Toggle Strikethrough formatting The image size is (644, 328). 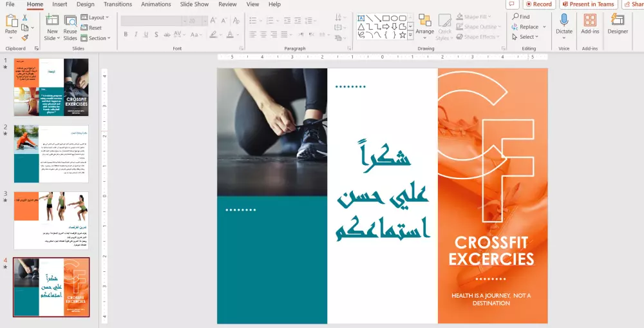tap(167, 35)
